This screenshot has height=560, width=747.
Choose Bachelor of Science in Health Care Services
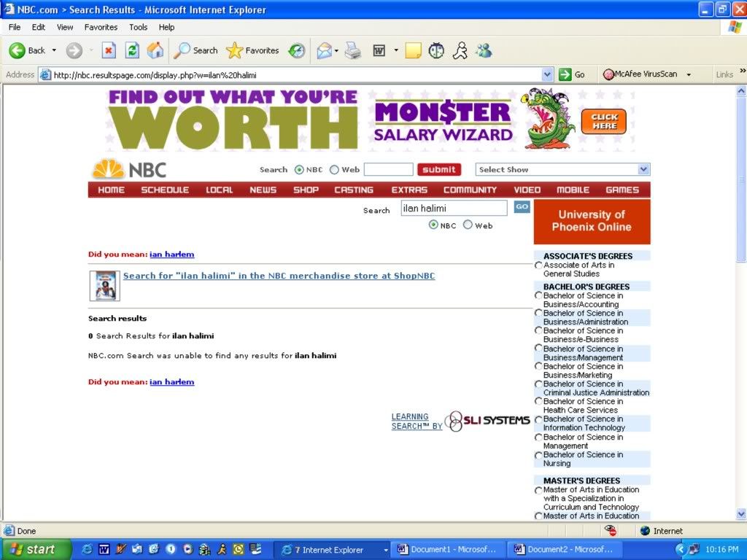(x=538, y=402)
